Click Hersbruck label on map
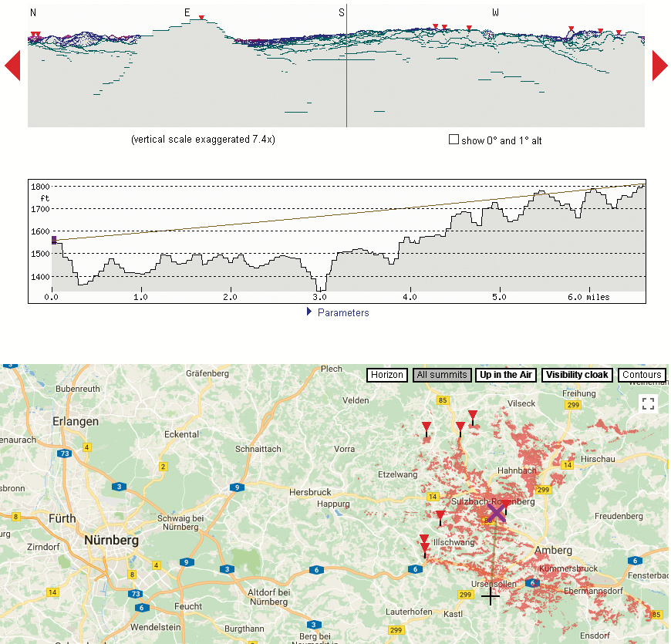 pos(310,492)
